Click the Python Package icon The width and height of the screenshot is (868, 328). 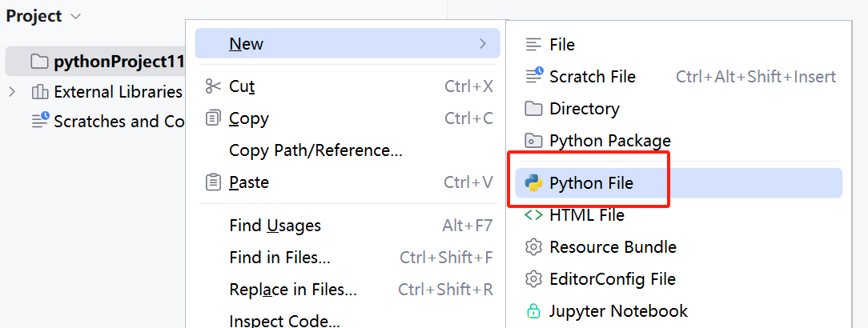tap(533, 141)
